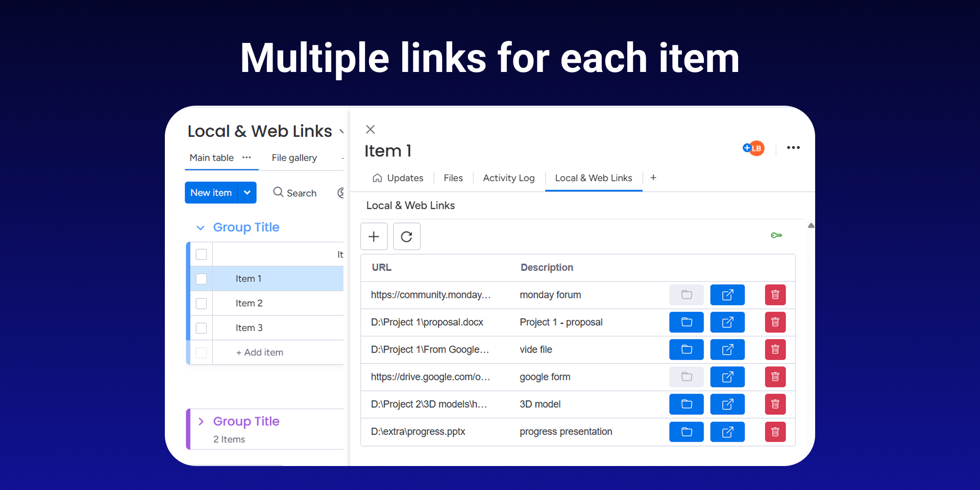Click + Add item in the group
This screenshot has width=980, height=490.
tap(260, 352)
